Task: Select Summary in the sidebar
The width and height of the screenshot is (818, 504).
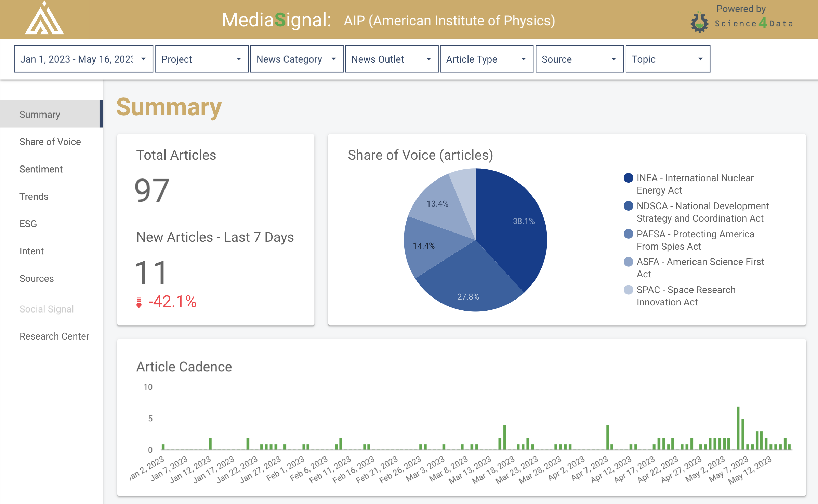Action: [51, 114]
